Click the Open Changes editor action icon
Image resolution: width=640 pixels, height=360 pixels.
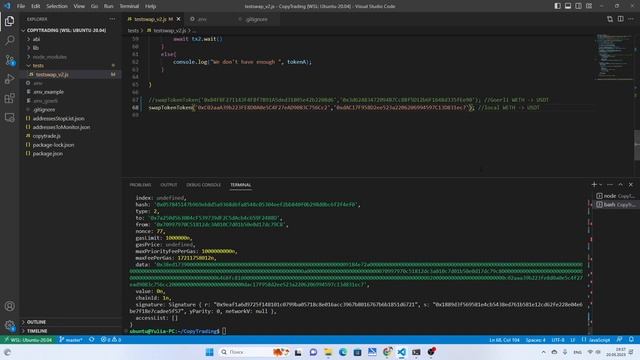[610, 19]
